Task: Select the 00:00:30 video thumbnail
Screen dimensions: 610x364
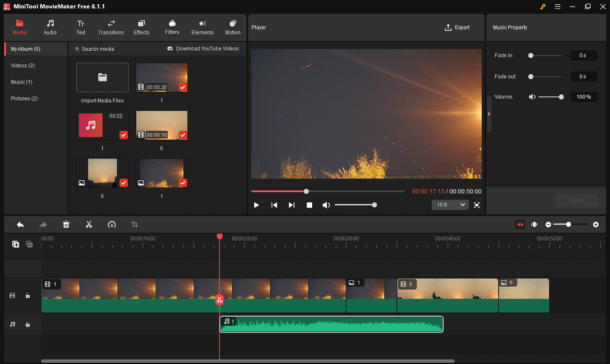Action: click(162, 77)
